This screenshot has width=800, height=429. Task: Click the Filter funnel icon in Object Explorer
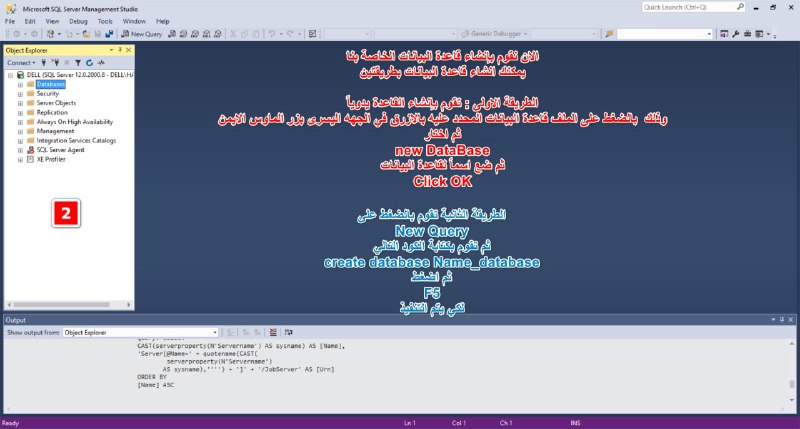click(x=78, y=63)
